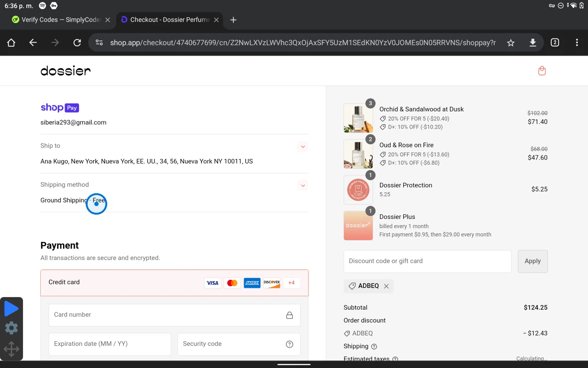
Task: Open new tab with plus icon
Action: [x=233, y=20]
